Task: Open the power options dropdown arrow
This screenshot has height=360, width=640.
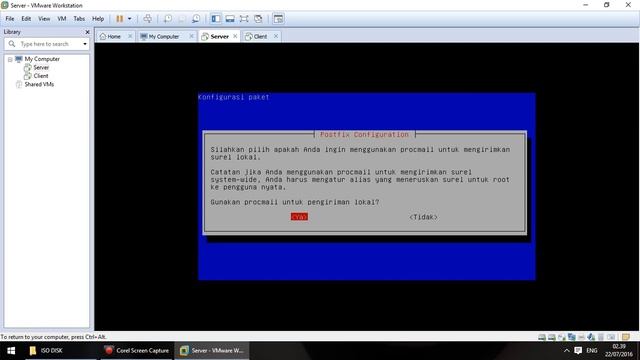Action: (129, 19)
